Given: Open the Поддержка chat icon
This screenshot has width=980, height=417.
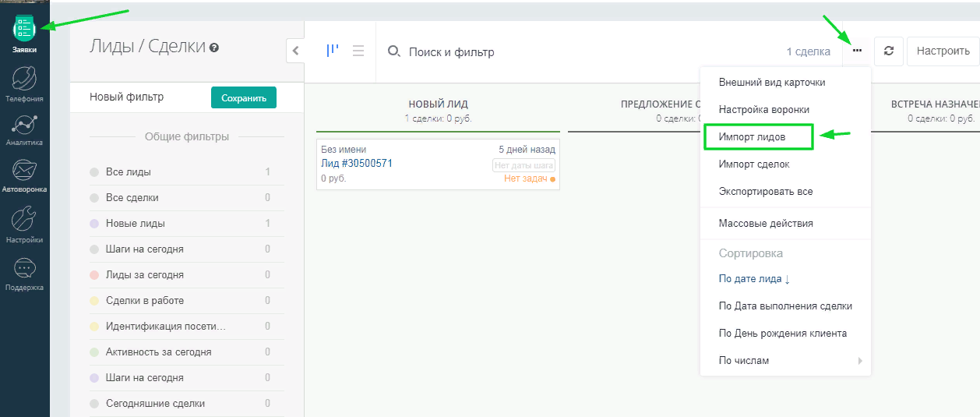Looking at the screenshot, I should pyautogui.click(x=24, y=274).
